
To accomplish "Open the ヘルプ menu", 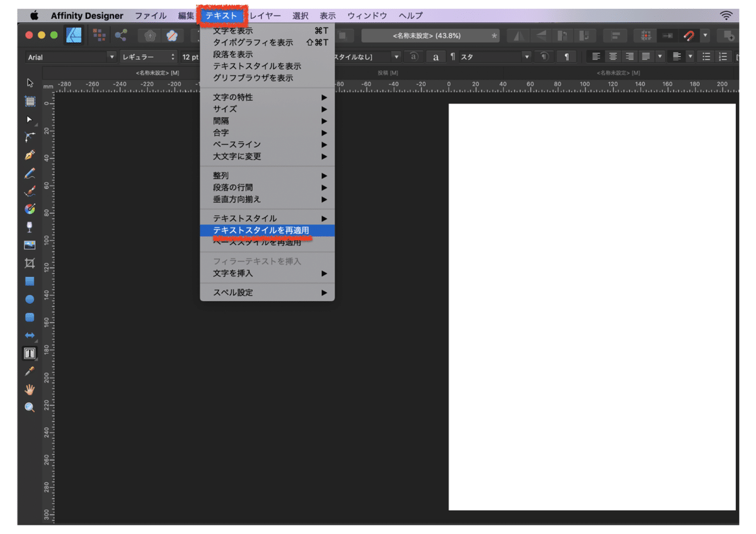I will 411,15.
